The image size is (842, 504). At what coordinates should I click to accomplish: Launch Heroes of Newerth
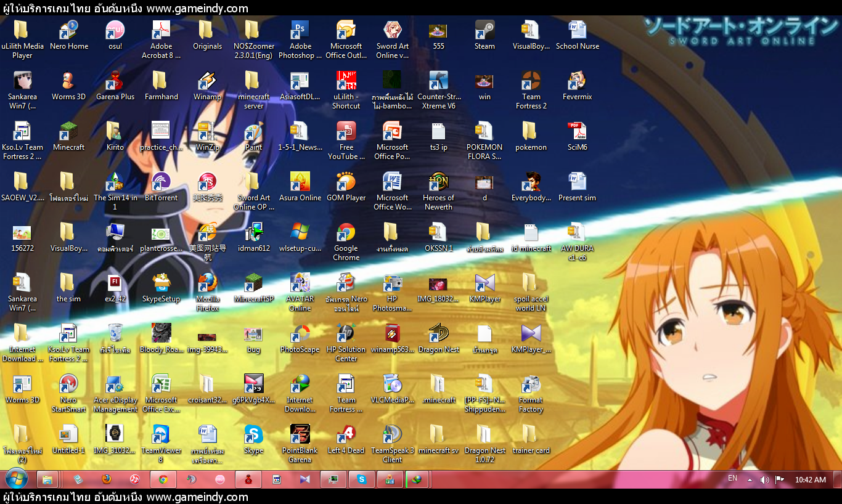439,191
